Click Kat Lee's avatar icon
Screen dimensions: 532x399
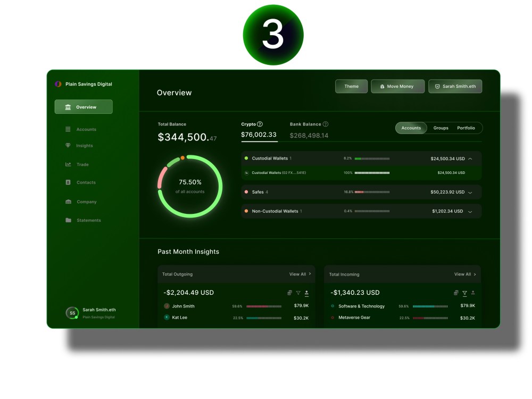click(167, 317)
